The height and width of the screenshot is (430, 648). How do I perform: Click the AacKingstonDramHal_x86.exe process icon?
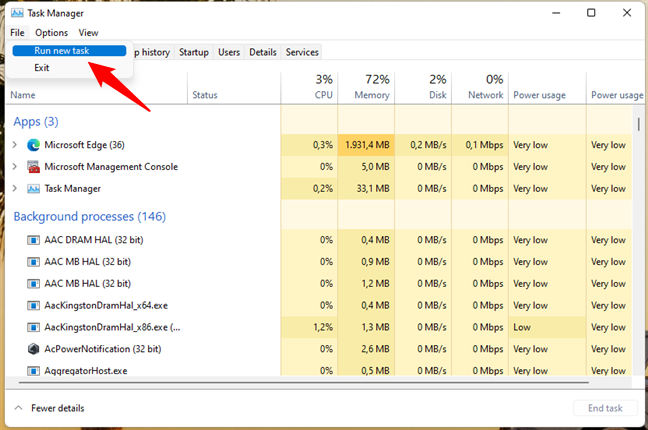tap(33, 327)
